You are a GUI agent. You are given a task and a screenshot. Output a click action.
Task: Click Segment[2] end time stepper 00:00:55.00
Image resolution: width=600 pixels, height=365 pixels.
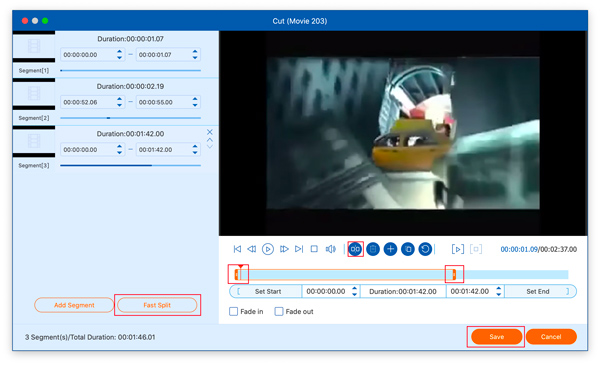pos(195,102)
